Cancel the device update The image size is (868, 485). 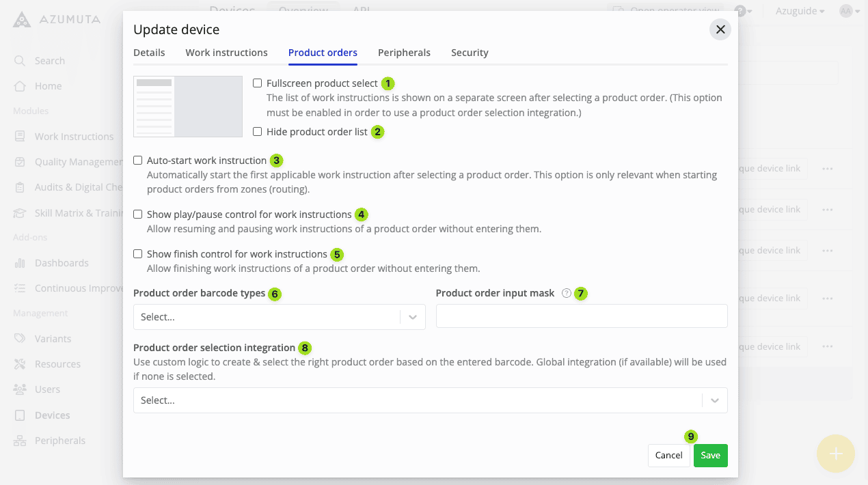pyautogui.click(x=668, y=455)
